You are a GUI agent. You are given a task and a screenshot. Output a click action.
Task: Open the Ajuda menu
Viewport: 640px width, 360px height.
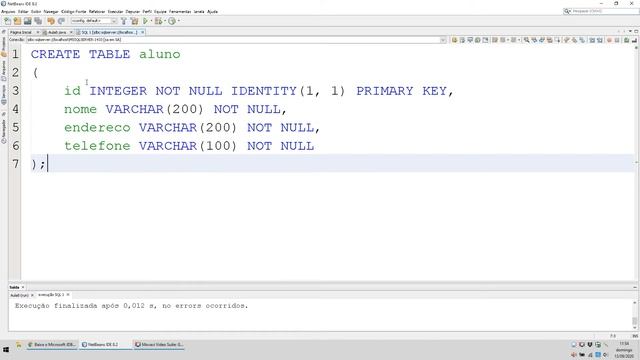point(212,11)
